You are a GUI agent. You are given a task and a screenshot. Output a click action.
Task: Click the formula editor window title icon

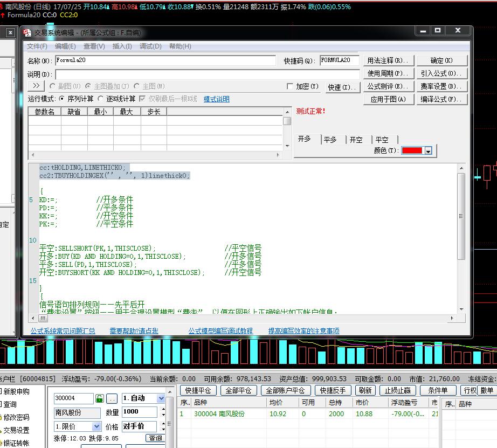(27, 33)
